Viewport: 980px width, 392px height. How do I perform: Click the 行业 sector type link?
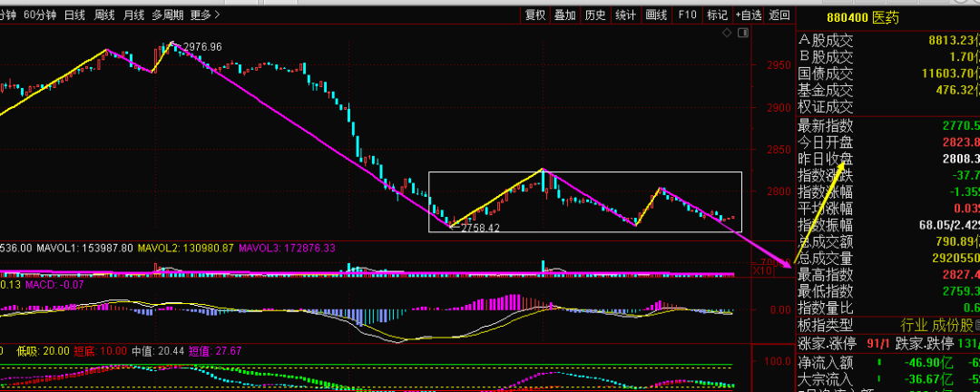[x=913, y=326]
